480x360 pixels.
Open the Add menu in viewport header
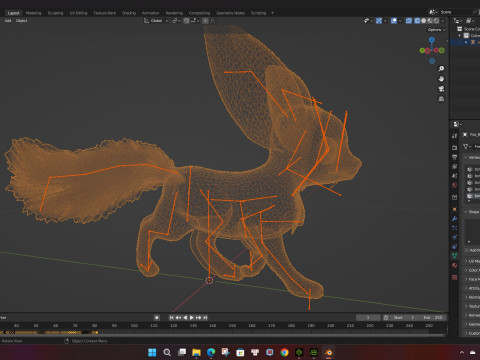pyautogui.click(x=8, y=21)
